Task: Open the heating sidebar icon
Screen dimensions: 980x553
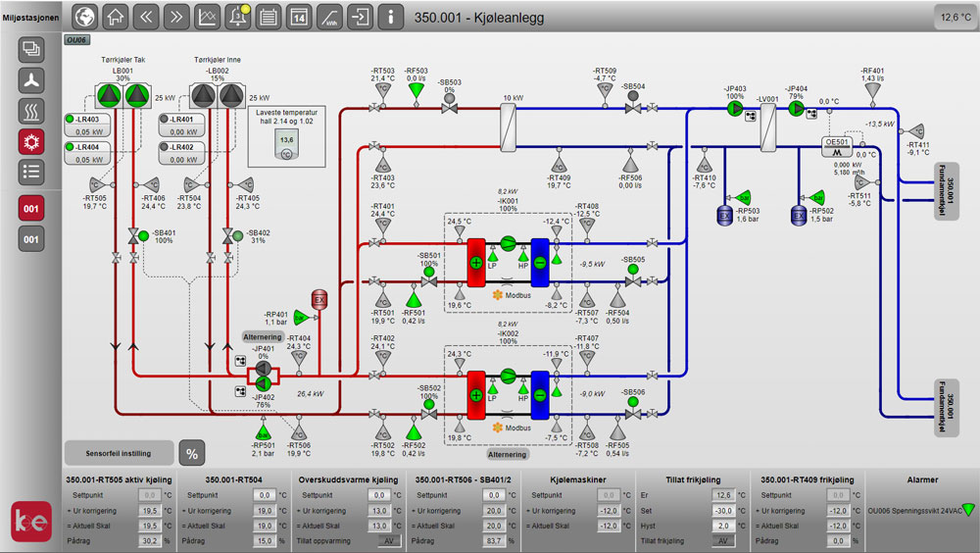Action: pyautogui.click(x=31, y=111)
